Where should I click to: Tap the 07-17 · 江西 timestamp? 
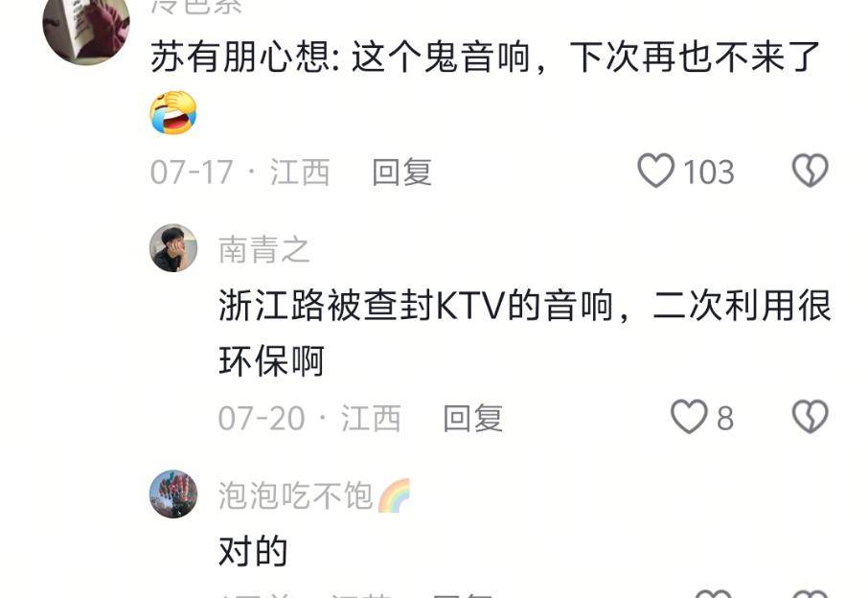(240, 172)
